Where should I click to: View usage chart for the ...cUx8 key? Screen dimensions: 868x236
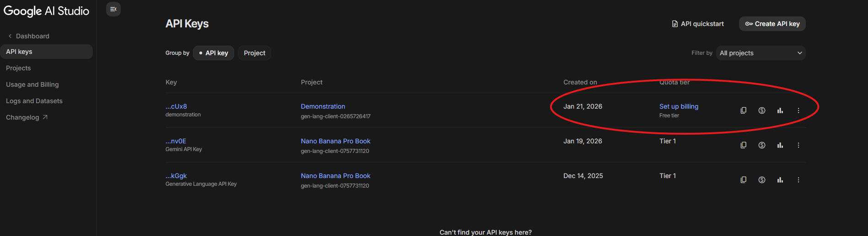pos(780,110)
